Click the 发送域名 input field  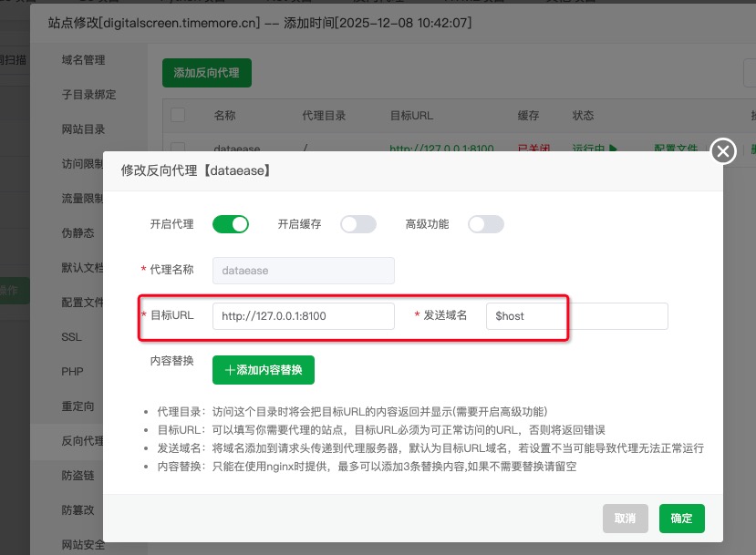click(576, 316)
